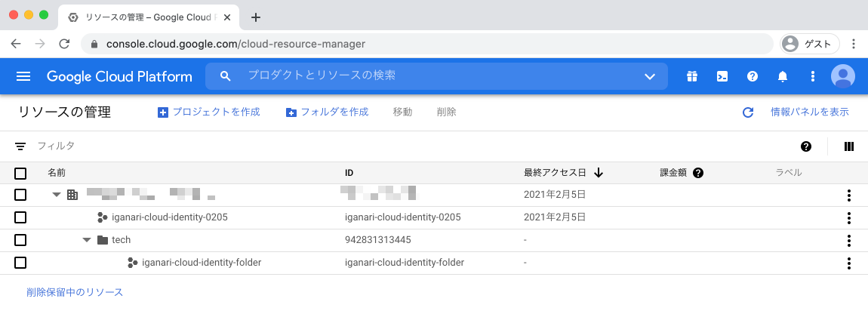Click project icon beside iganari-cloud-identity-0205
868x314 pixels.
tap(102, 217)
